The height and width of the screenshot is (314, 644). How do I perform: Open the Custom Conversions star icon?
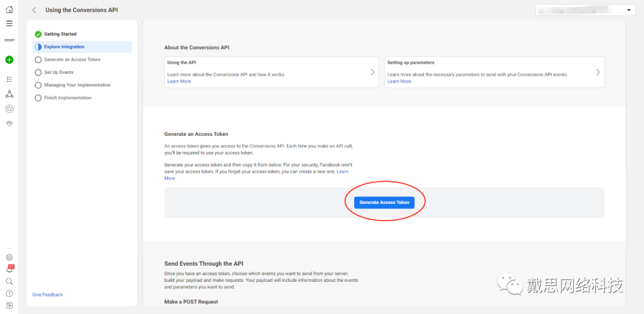pos(9,109)
